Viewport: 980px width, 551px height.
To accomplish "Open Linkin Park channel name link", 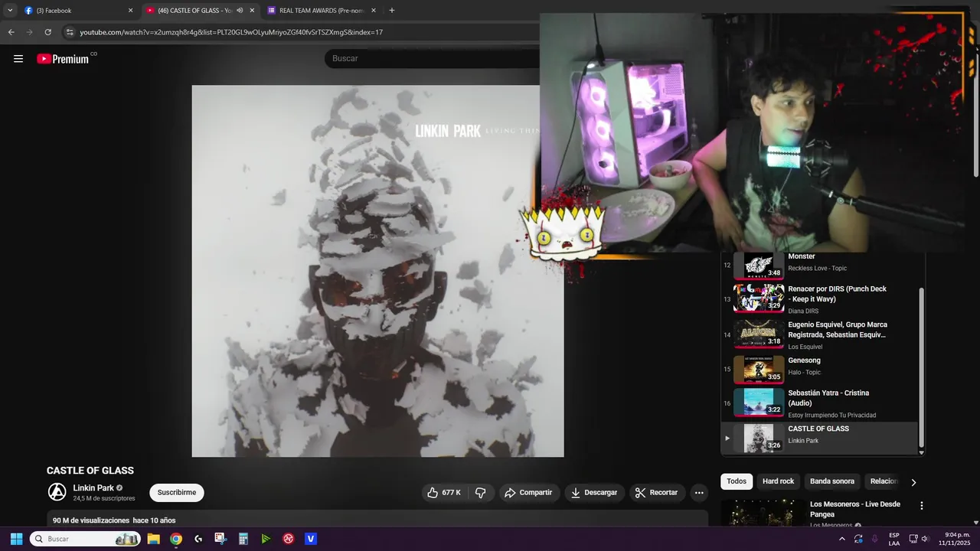I will tap(93, 488).
